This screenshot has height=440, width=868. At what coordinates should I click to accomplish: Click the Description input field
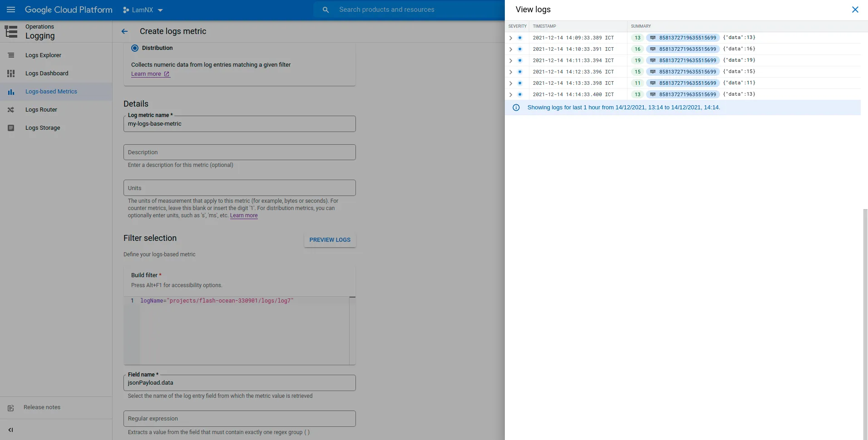240,152
